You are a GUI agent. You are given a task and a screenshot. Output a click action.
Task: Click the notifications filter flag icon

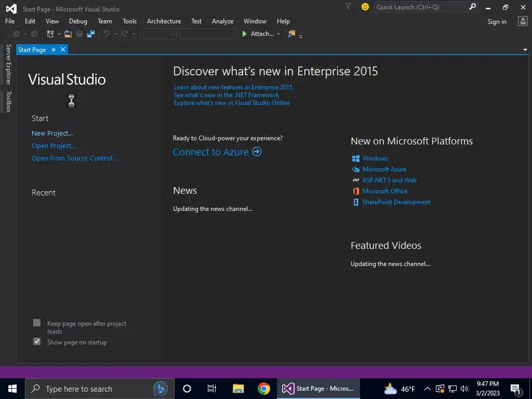(349, 7)
